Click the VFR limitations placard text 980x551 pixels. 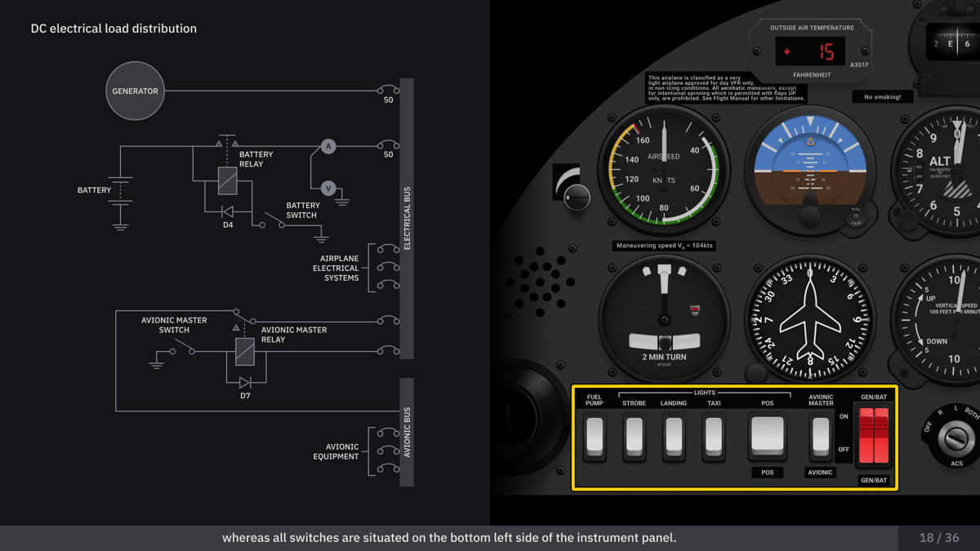725,89
